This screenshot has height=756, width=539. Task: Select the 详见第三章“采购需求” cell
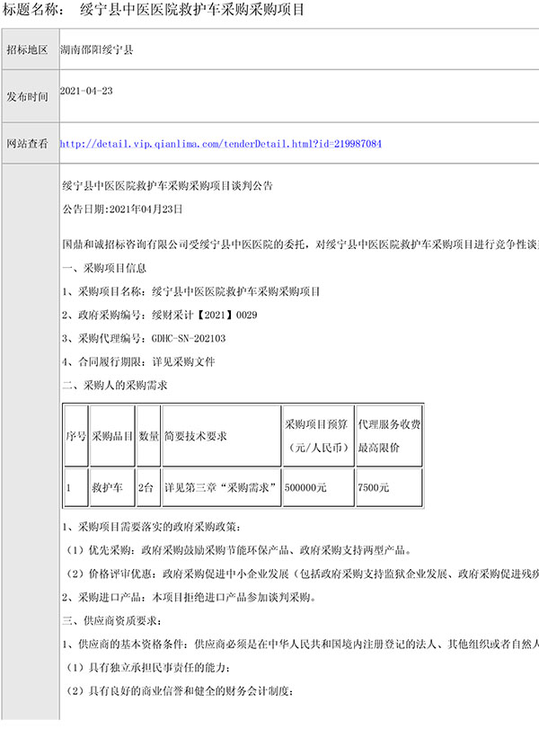tap(222, 487)
